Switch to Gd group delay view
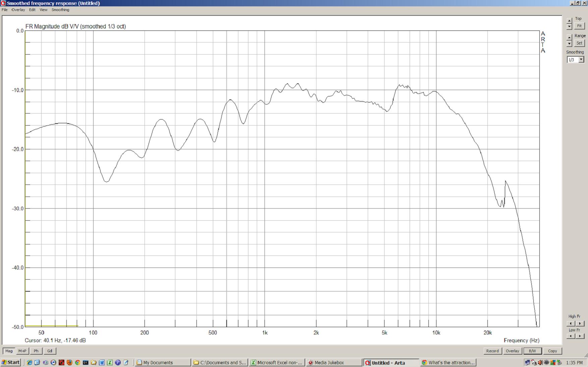The width and height of the screenshot is (588, 367). pyautogui.click(x=50, y=351)
